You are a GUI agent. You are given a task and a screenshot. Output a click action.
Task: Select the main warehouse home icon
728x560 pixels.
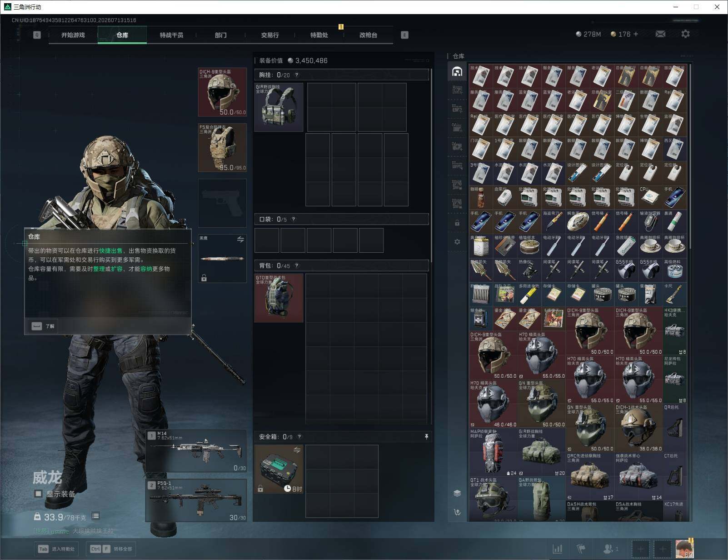tap(457, 71)
